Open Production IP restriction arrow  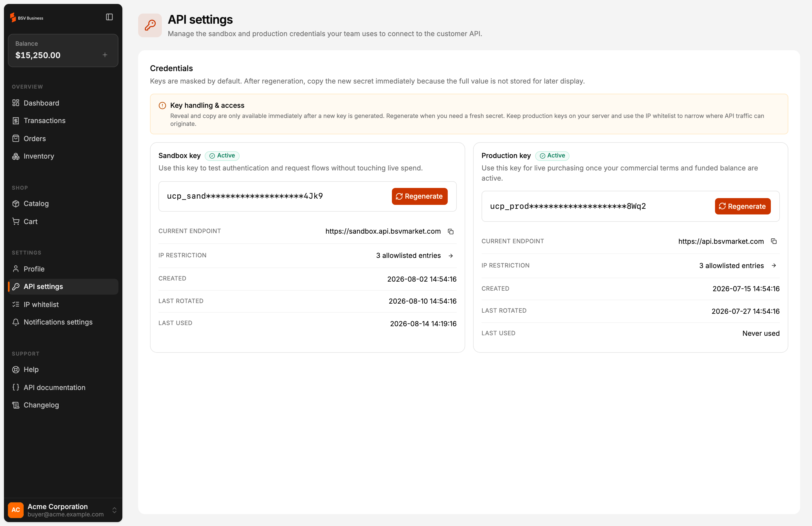coord(774,266)
